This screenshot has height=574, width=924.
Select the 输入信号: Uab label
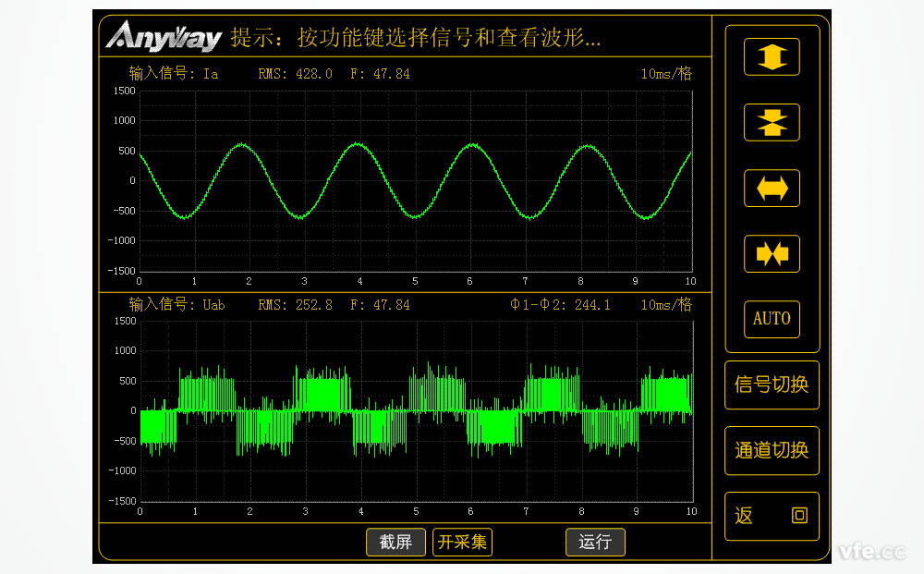176,304
